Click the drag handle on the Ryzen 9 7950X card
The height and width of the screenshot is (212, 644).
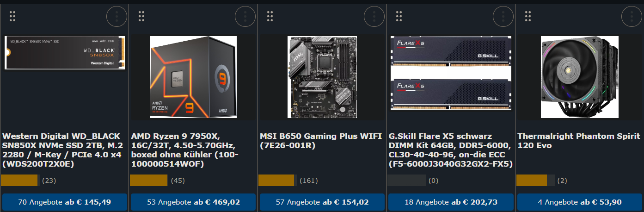point(142,16)
